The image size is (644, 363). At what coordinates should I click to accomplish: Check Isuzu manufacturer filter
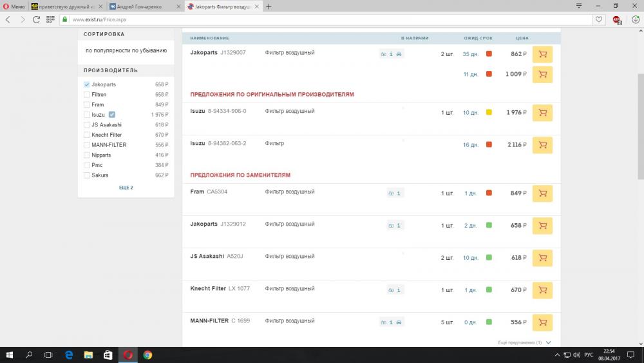[x=87, y=115]
